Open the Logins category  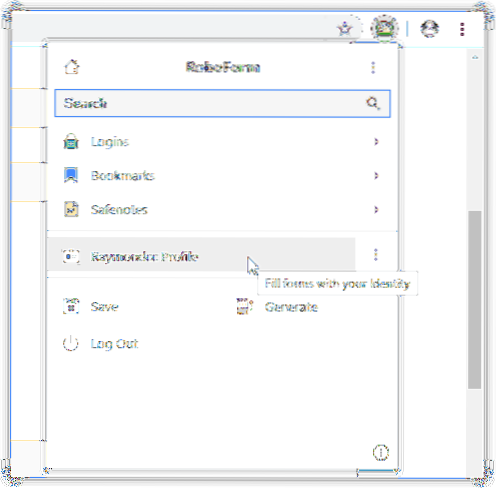[222, 142]
